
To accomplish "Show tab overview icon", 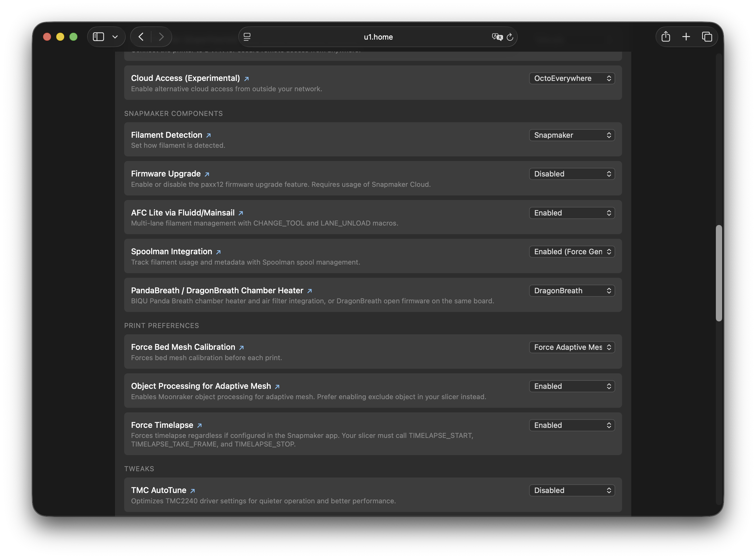I will click(x=707, y=36).
